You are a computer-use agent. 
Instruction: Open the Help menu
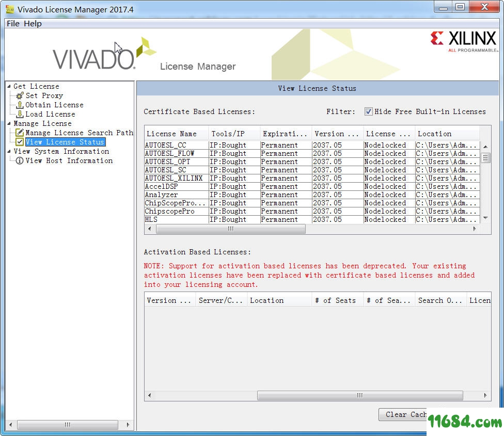click(32, 23)
